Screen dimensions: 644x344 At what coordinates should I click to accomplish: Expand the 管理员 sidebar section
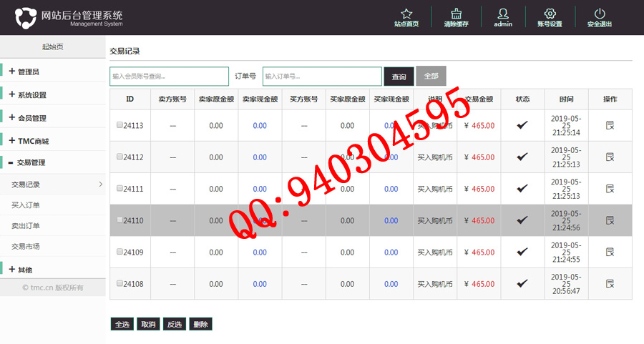(29, 72)
